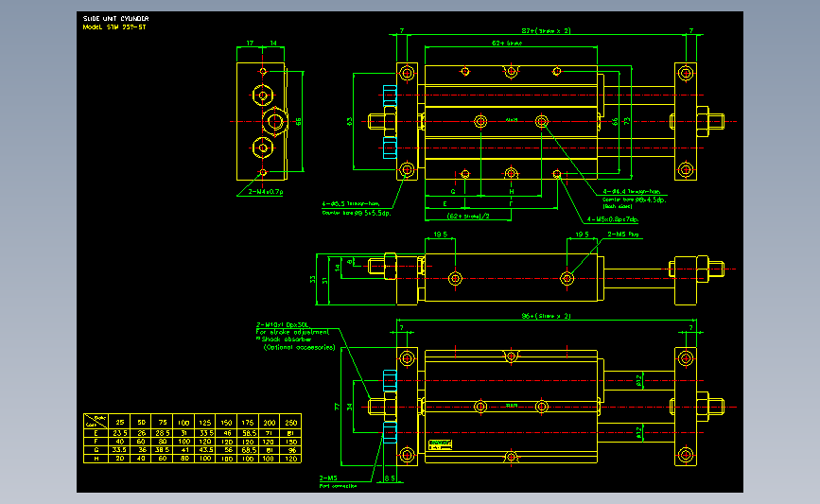Click the '4-M5x0.8px7dp' thread note
The height and width of the screenshot is (504, 820).
point(612,219)
